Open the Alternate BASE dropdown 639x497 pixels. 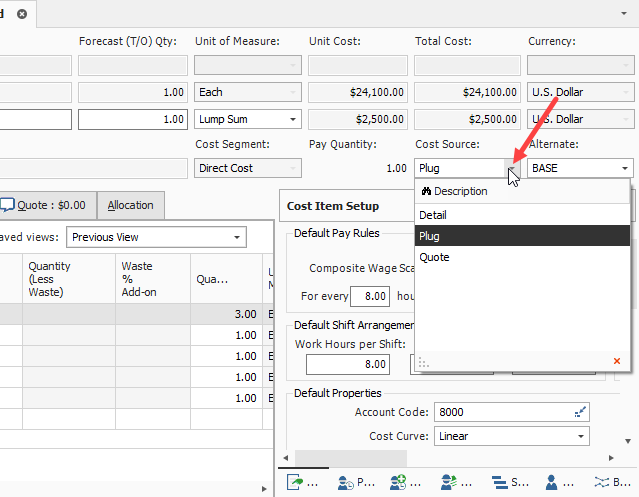625,168
